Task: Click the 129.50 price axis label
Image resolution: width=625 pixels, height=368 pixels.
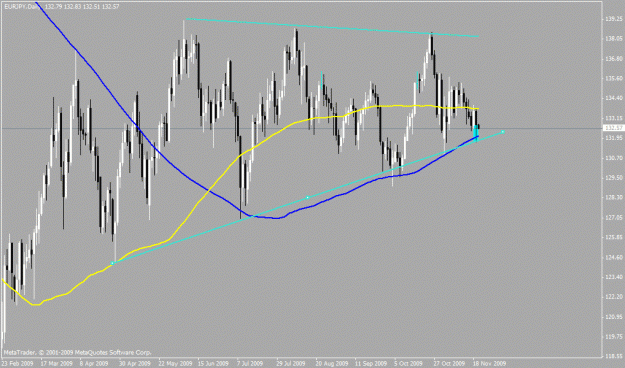Action: [x=614, y=177]
